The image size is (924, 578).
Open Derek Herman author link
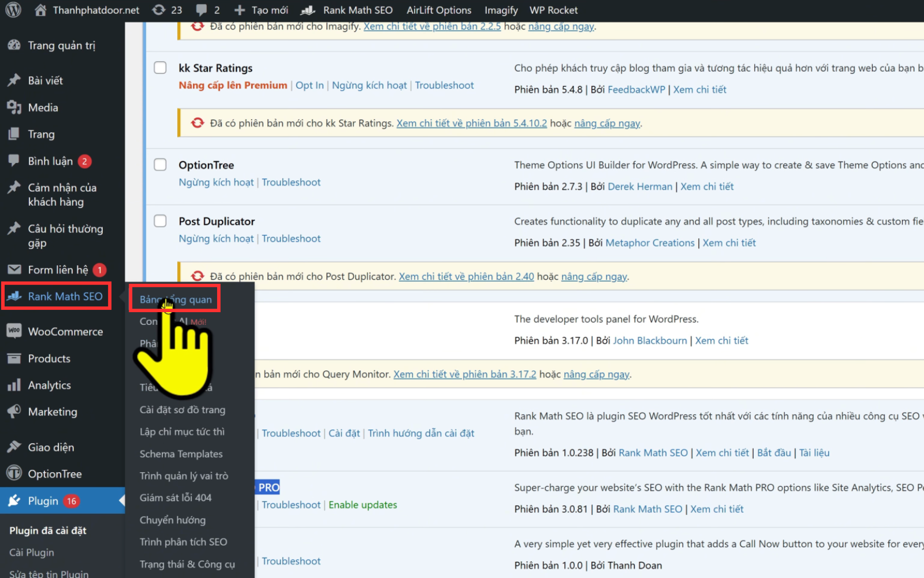point(640,186)
